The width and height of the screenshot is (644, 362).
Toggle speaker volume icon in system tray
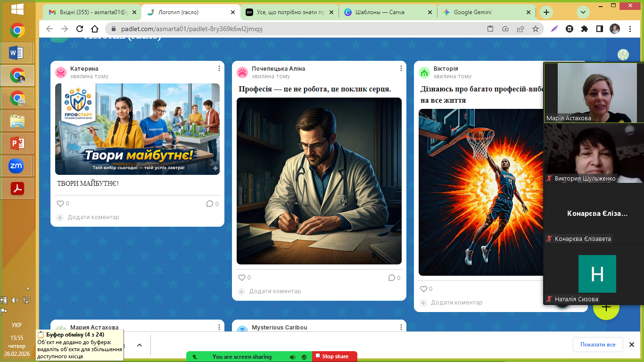click(x=15, y=300)
